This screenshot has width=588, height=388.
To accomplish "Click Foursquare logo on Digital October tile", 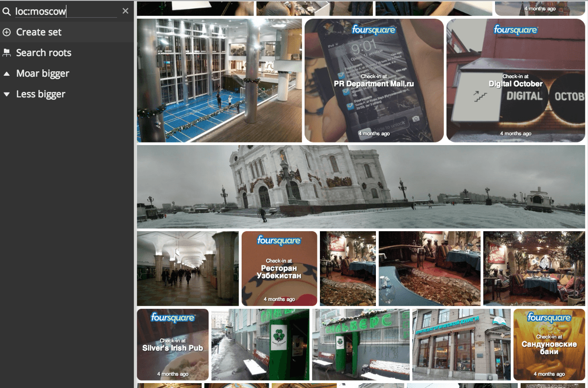I will point(515,30).
